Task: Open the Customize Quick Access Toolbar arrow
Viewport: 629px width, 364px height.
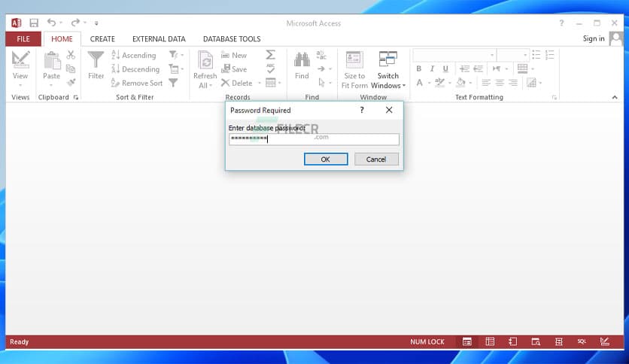Action: coord(96,23)
